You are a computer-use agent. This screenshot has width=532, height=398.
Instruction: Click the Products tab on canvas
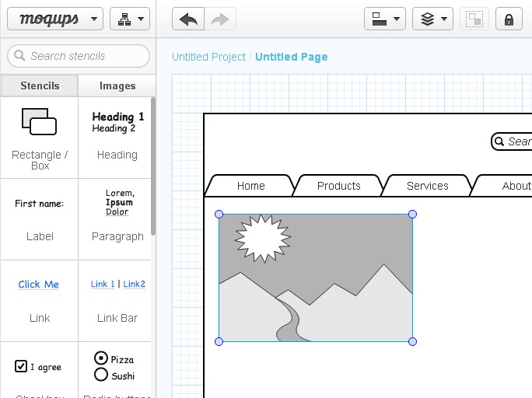[x=338, y=186]
